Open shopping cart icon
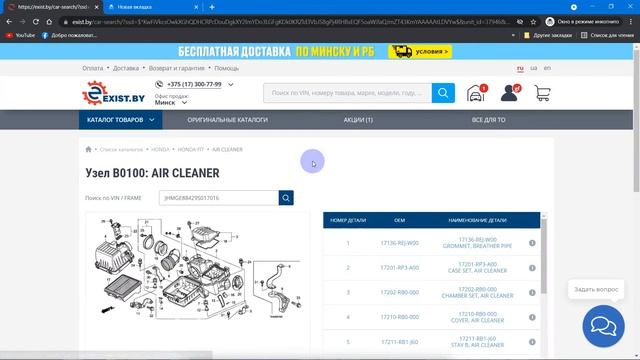 coord(542,93)
